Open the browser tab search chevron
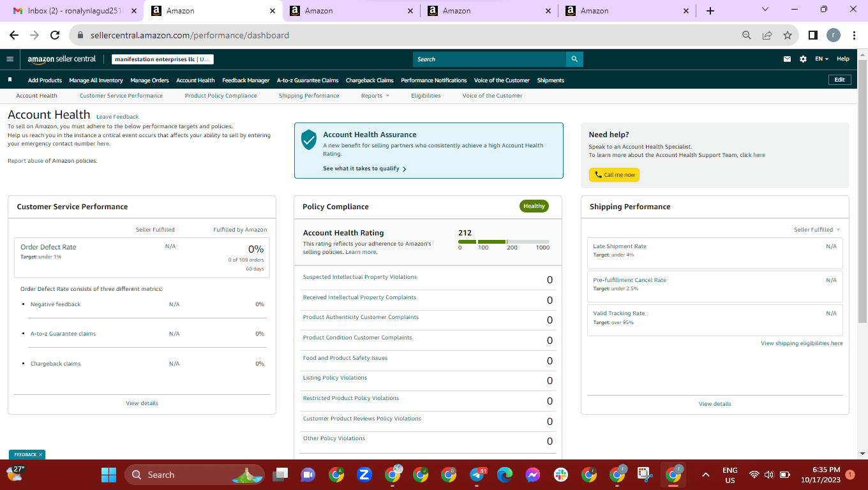This screenshot has height=490, width=868. pyautogui.click(x=765, y=10)
